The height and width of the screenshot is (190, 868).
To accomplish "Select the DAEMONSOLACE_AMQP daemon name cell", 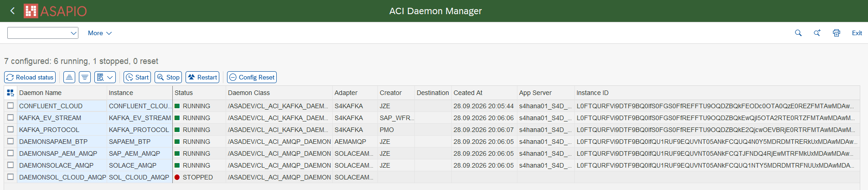I will [x=62, y=165].
